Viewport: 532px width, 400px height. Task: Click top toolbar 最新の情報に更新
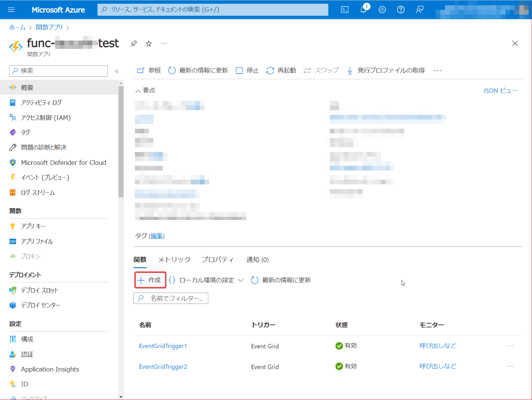click(198, 70)
